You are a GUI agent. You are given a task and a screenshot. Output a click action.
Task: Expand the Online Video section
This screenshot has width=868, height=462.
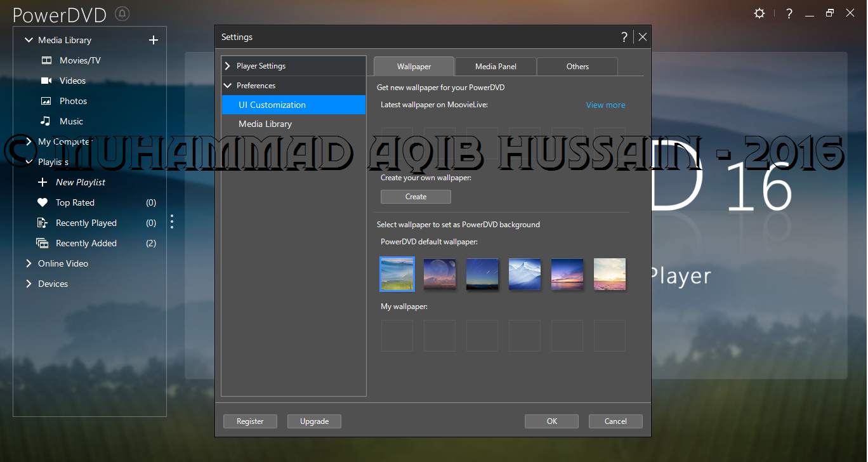coord(29,263)
